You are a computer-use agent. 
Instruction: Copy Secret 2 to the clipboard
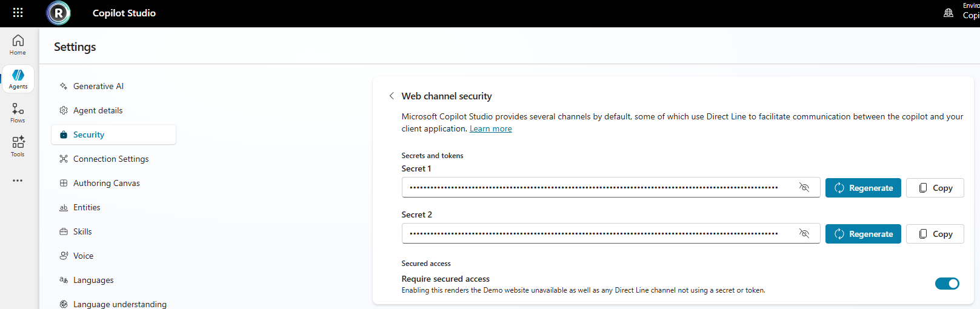935,234
